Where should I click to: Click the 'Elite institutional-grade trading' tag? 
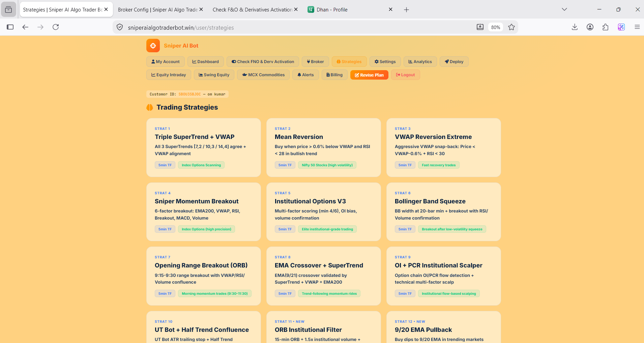click(x=327, y=229)
